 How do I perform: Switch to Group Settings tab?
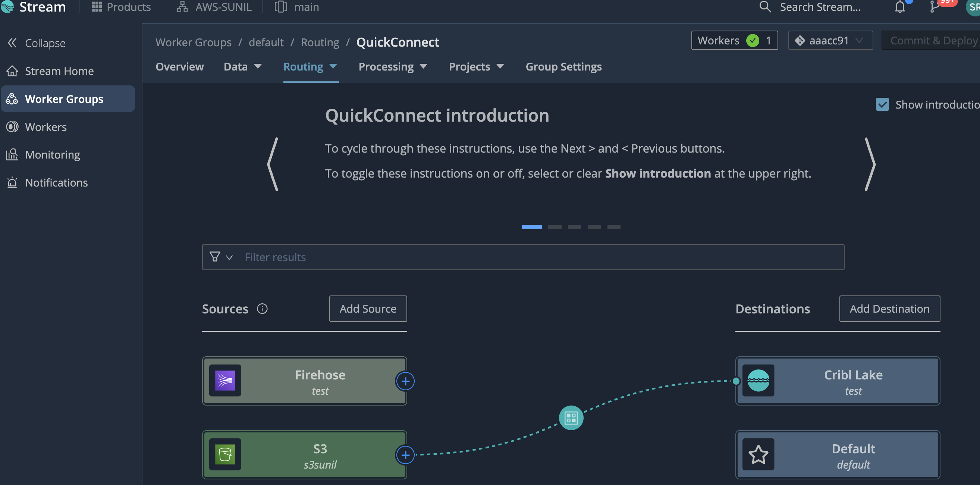click(x=563, y=67)
